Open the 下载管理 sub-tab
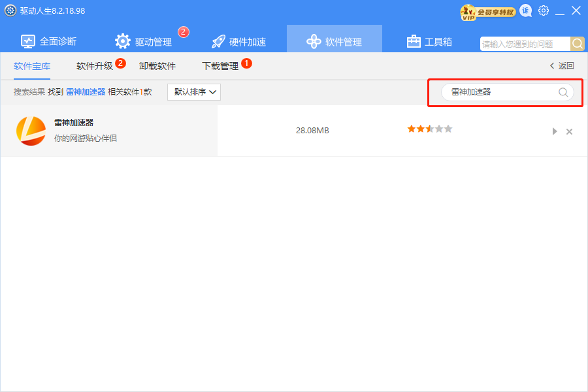Image resolution: width=588 pixels, height=392 pixels. point(220,66)
